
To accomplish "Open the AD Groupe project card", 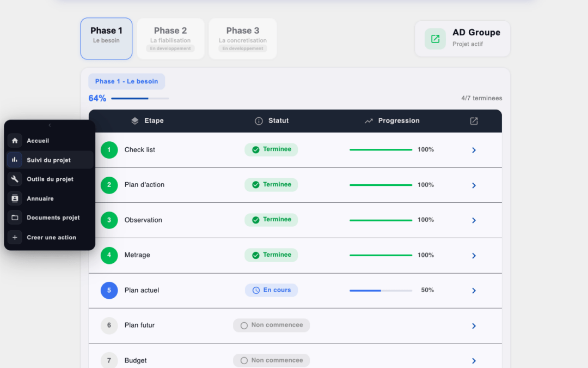I will coord(462,39).
